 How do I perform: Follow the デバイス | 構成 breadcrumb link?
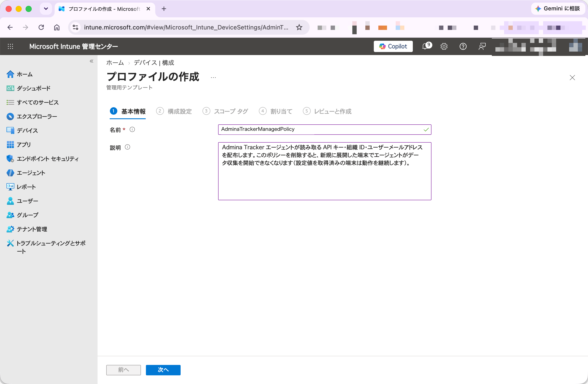tap(154, 63)
